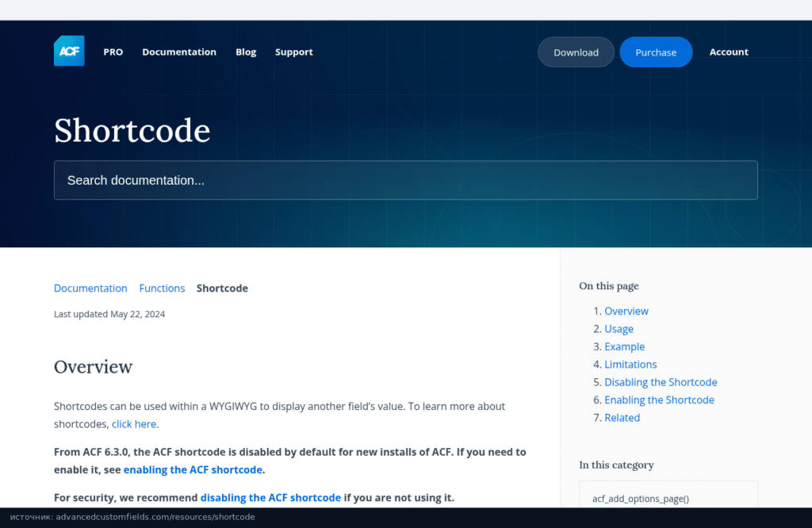The height and width of the screenshot is (528, 812).
Task: Open the Account link
Action: point(729,52)
